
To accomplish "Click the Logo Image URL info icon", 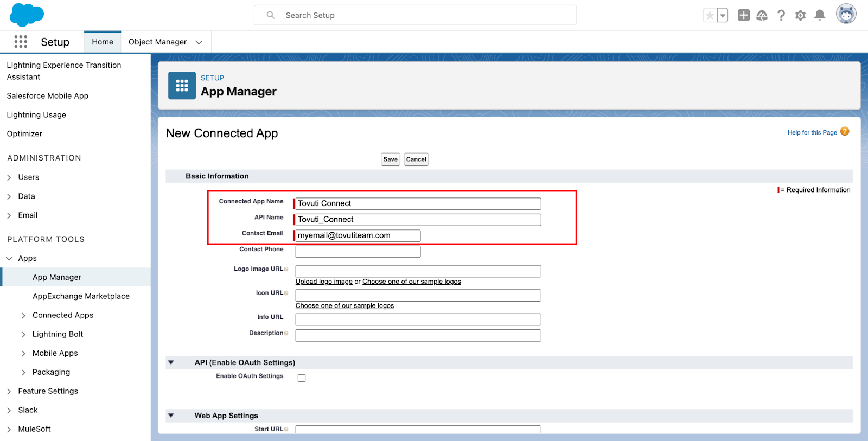I will [286, 269].
